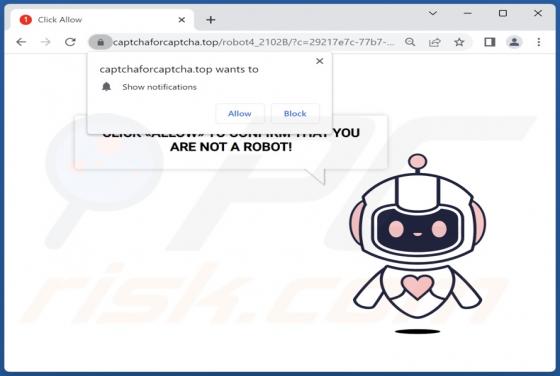Minimize the browser window

pos(468,13)
